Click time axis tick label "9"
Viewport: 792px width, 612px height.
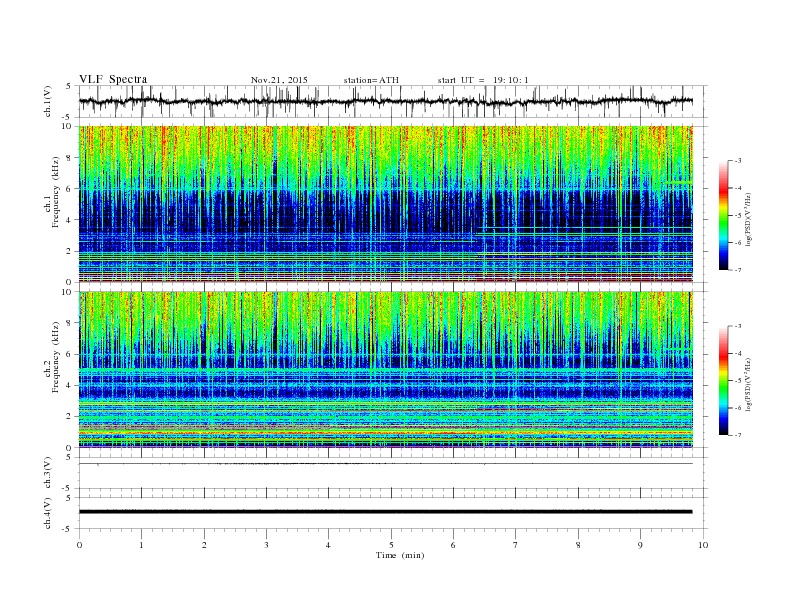(x=640, y=545)
